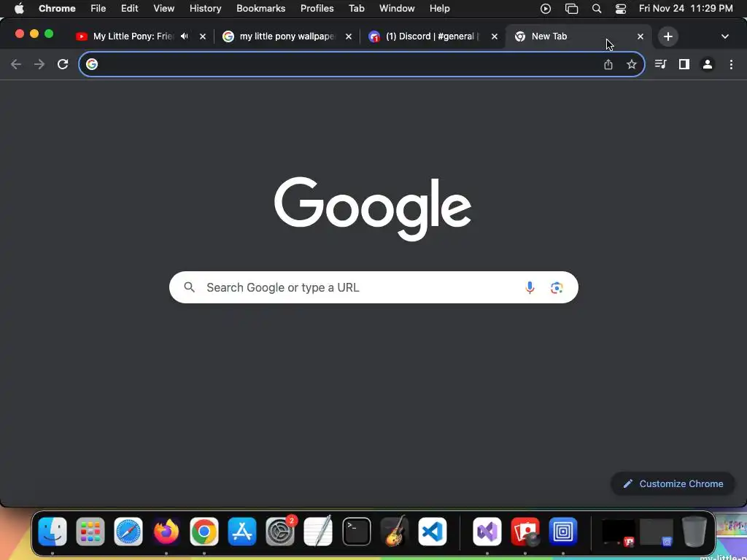Open the screen mirroring menu bar icon

(x=571, y=9)
